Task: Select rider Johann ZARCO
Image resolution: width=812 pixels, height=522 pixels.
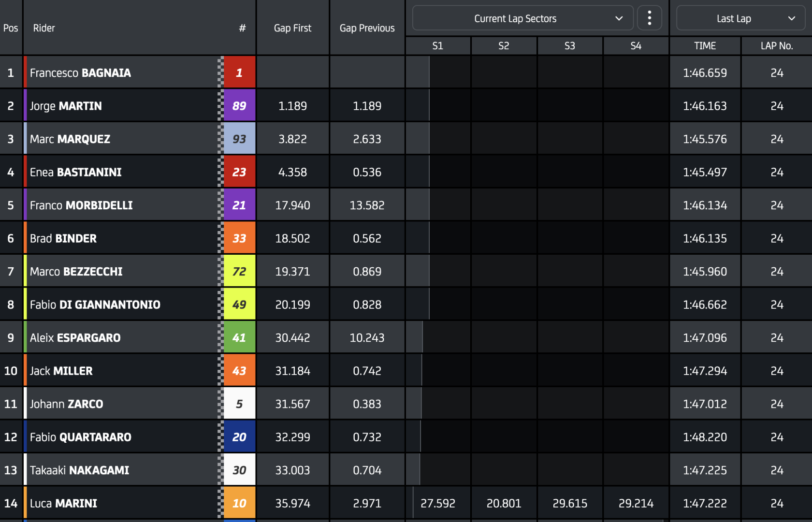Action: coord(67,404)
